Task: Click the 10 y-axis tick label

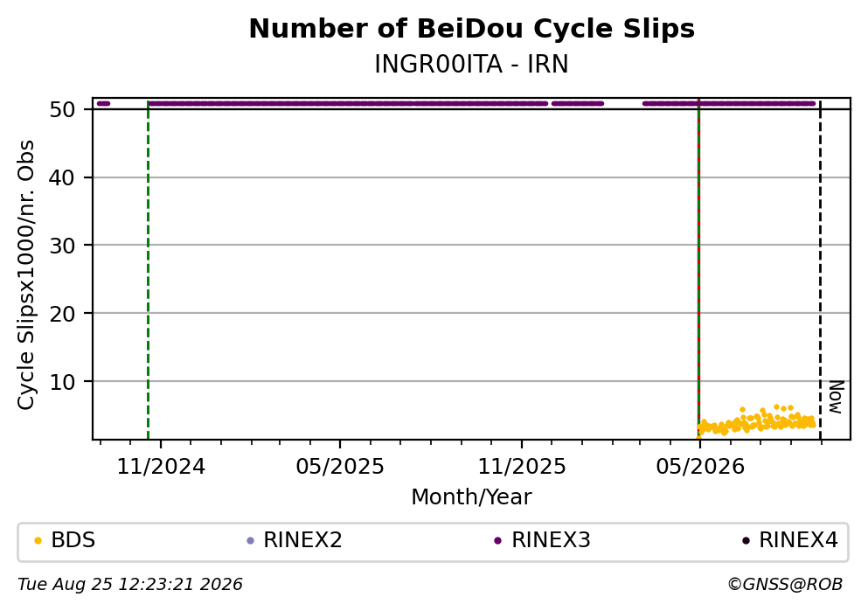Action: [62, 381]
